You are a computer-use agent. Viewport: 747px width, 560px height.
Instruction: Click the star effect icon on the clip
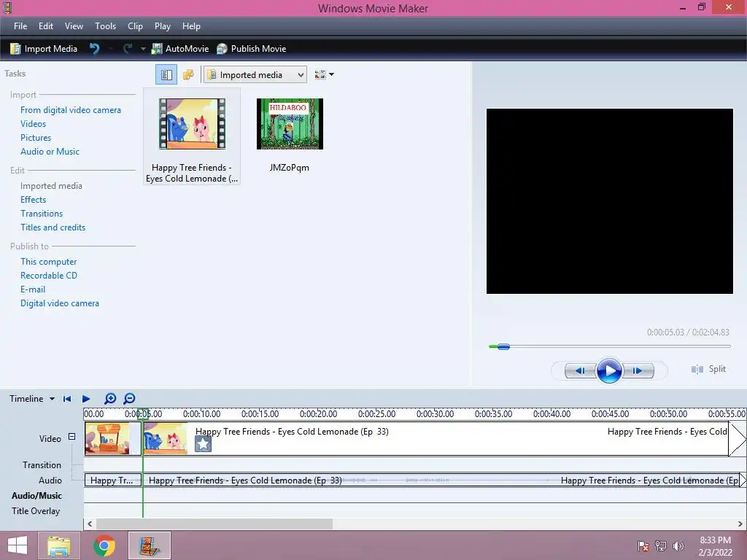point(203,444)
